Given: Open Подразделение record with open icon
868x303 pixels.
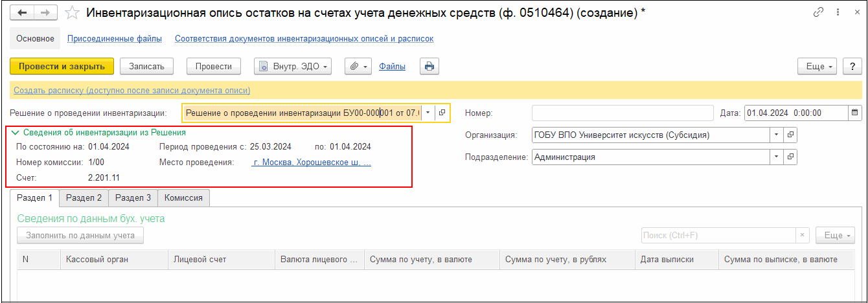Looking at the screenshot, I should pos(790,157).
